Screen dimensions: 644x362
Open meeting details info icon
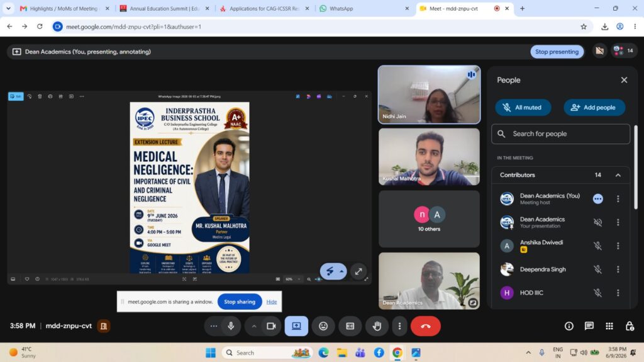[569, 326]
